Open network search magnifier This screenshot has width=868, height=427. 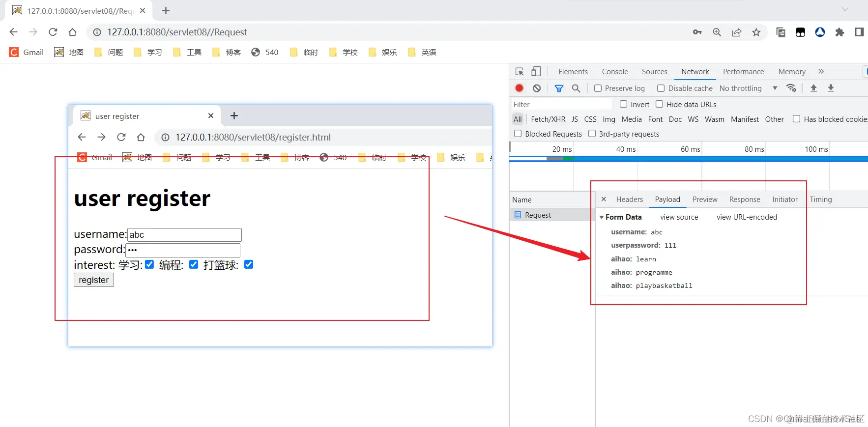576,88
